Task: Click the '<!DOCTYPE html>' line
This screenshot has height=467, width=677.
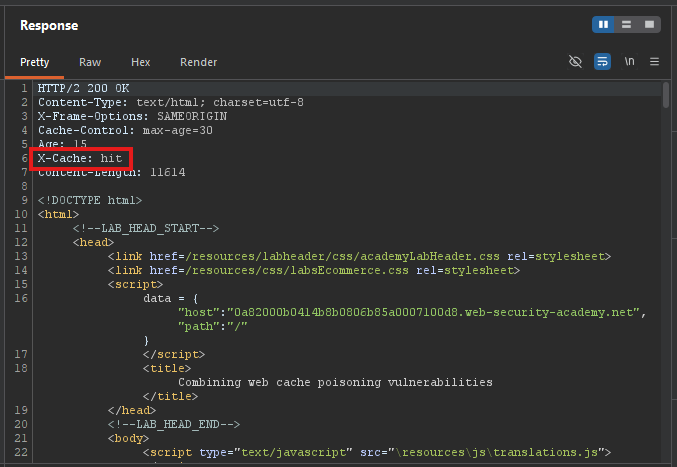Action: pos(90,200)
